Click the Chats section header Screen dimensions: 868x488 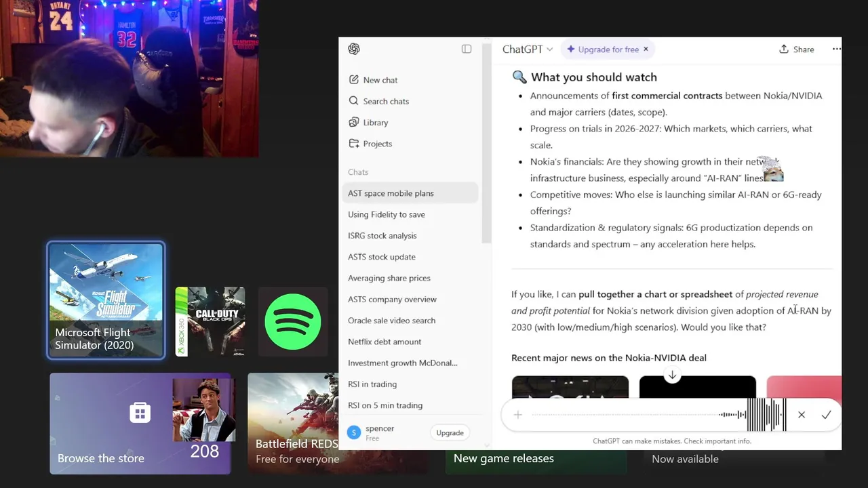(358, 172)
